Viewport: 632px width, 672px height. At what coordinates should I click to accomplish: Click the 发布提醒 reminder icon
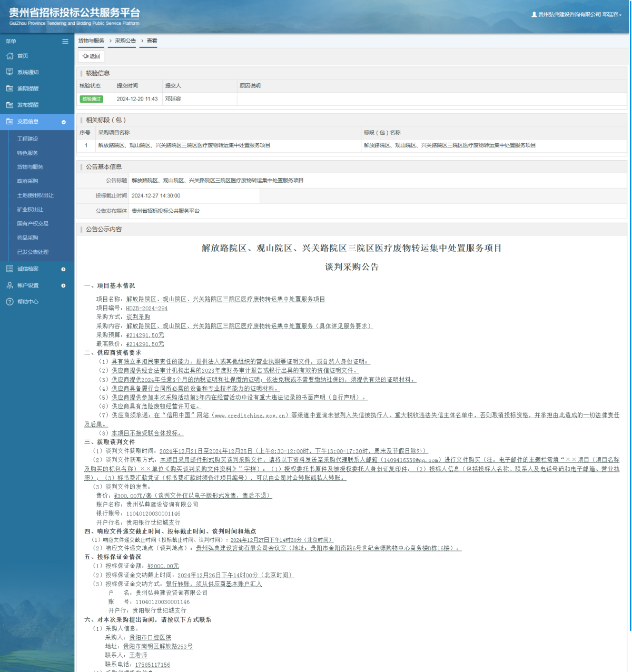coord(9,104)
